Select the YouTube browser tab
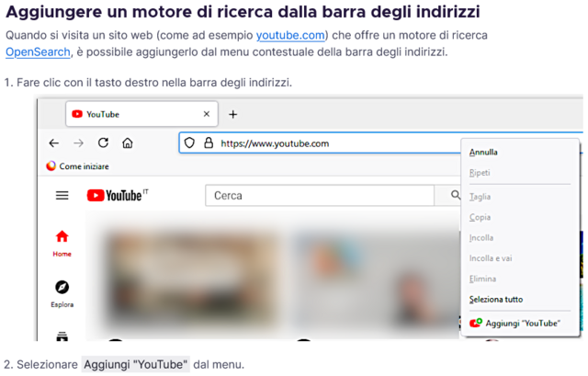Image resolution: width=588 pixels, height=376 pixels. tap(141, 114)
